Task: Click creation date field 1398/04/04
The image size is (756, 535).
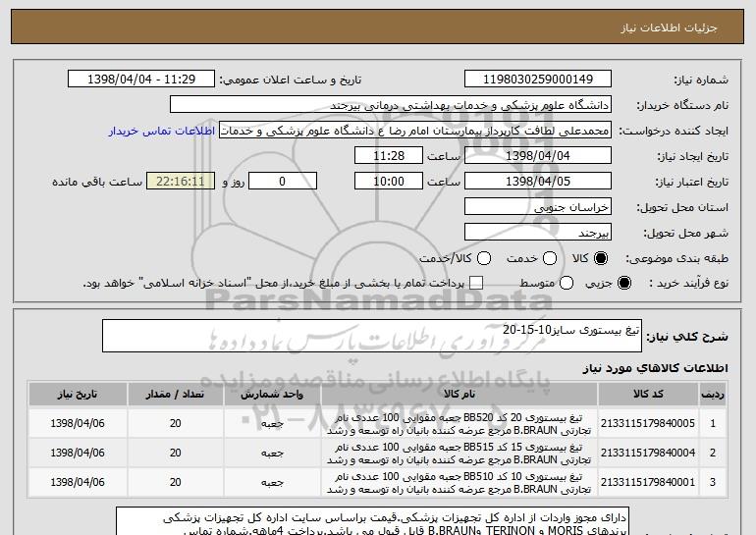Action: click(538, 156)
